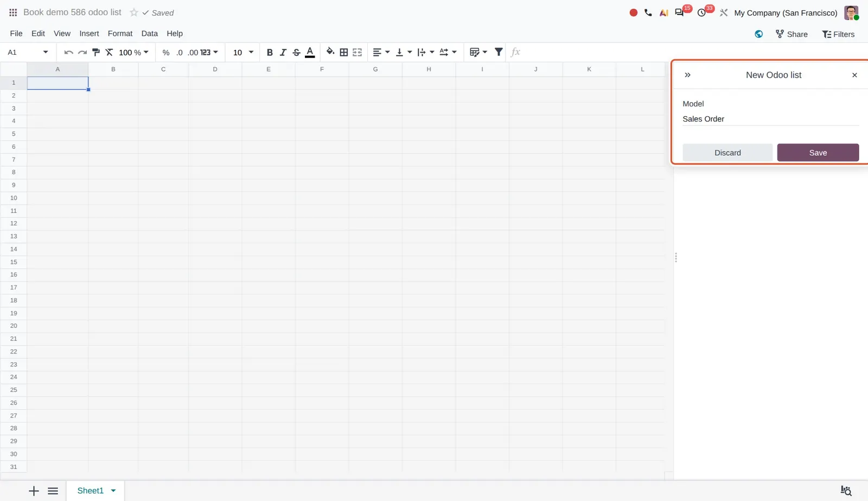The image size is (868, 501).
Task: Decrease decimal places
Action: pos(180,53)
